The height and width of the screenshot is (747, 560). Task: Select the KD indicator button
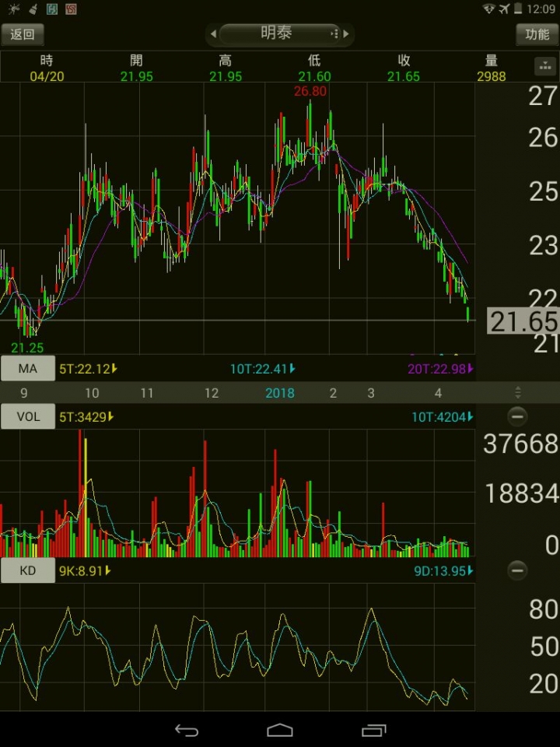(x=28, y=570)
